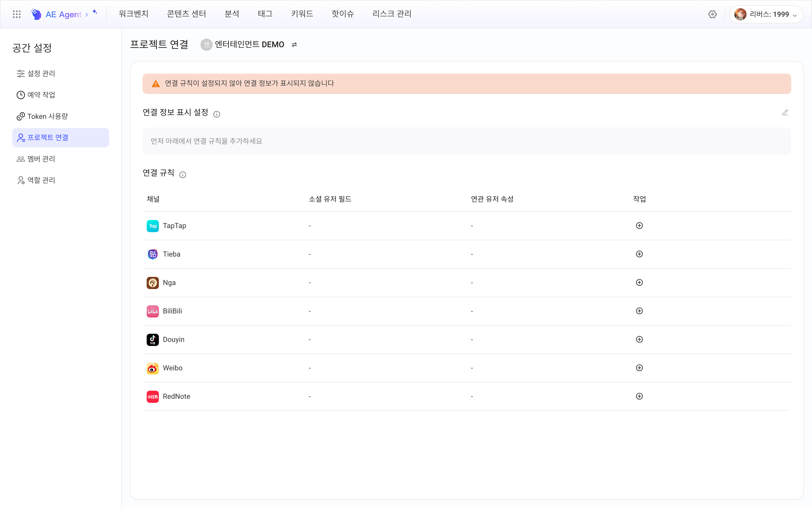Open Token 사용량 in the sidebar
The width and height of the screenshot is (812, 508).
(60, 116)
